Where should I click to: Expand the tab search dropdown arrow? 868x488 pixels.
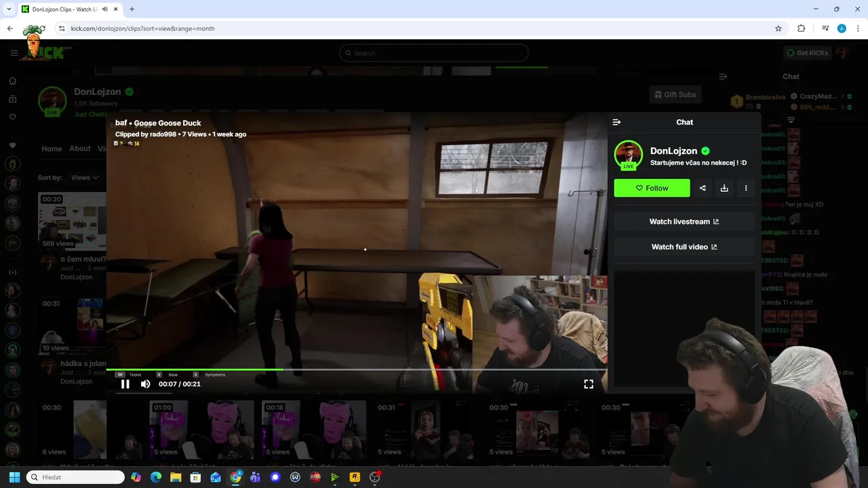tap(9, 9)
